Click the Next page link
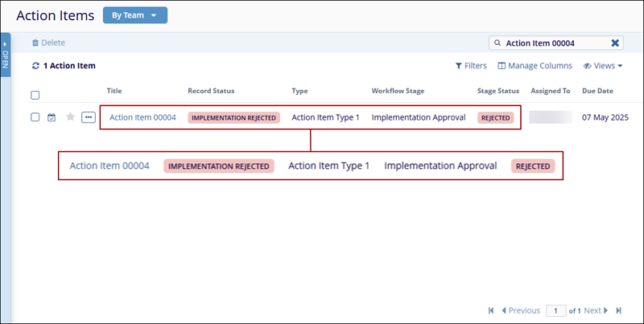Screen dimensions: 644x324 [x=596, y=310]
